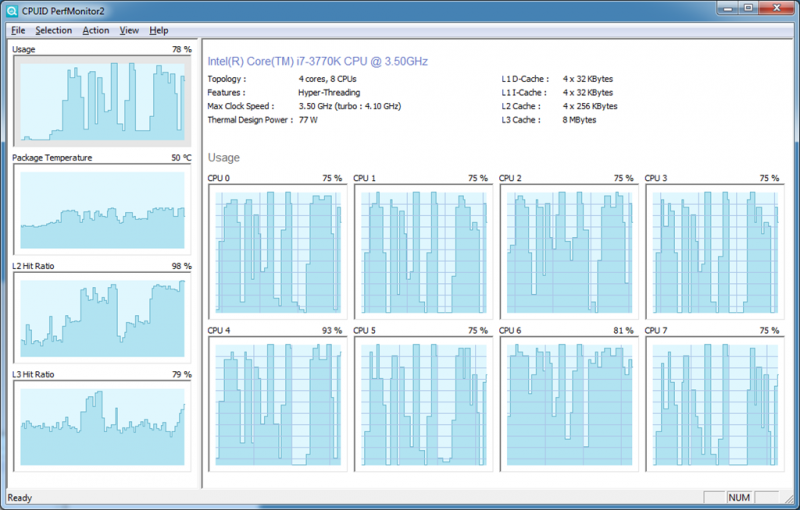Viewport: 800px width, 510px height.
Task: Click the CPU 0 usage graph
Action: pos(275,252)
